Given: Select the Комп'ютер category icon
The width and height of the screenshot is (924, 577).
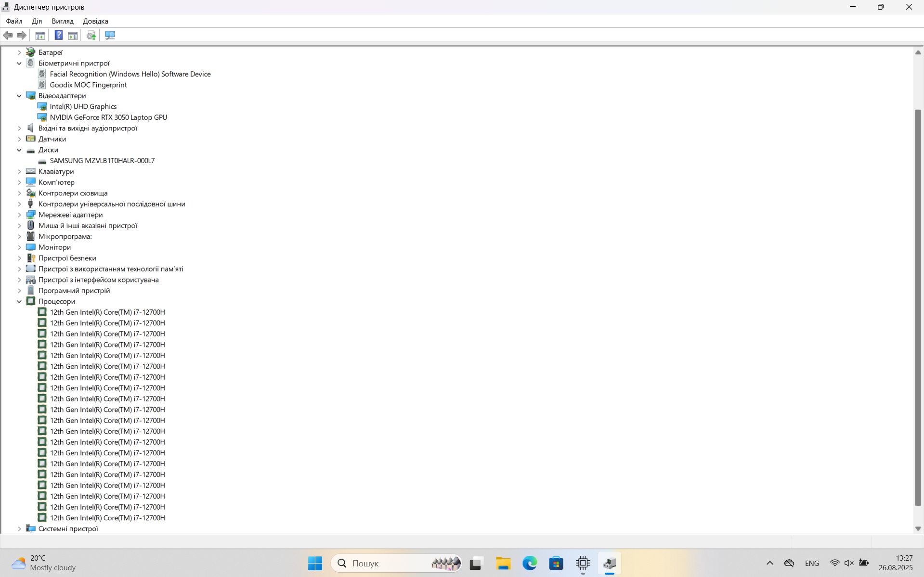Looking at the screenshot, I should [x=31, y=182].
